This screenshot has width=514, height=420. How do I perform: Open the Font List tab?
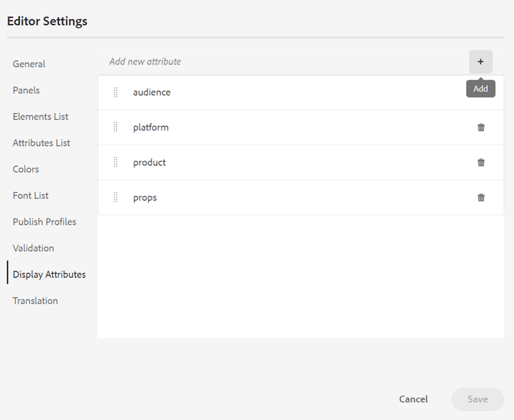click(31, 195)
